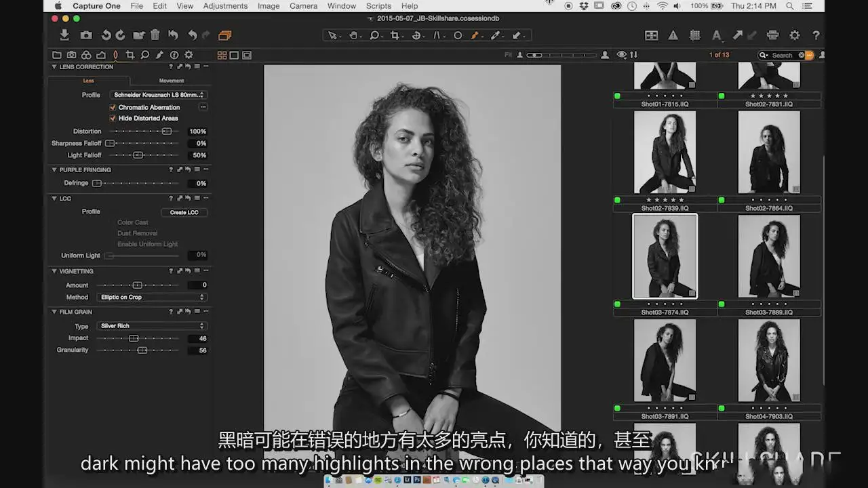Toggle Hide Distorted Areas checkbox

click(x=113, y=118)
